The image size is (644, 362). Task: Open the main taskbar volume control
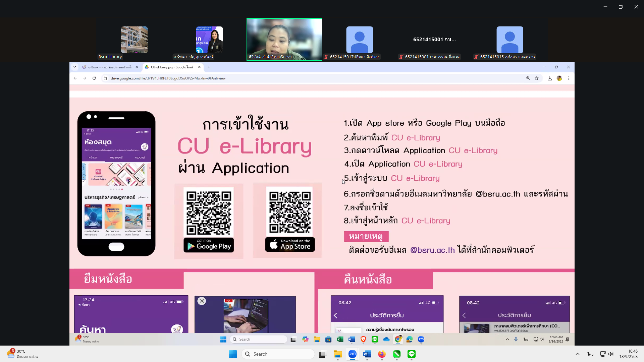[x=611, y=354]
